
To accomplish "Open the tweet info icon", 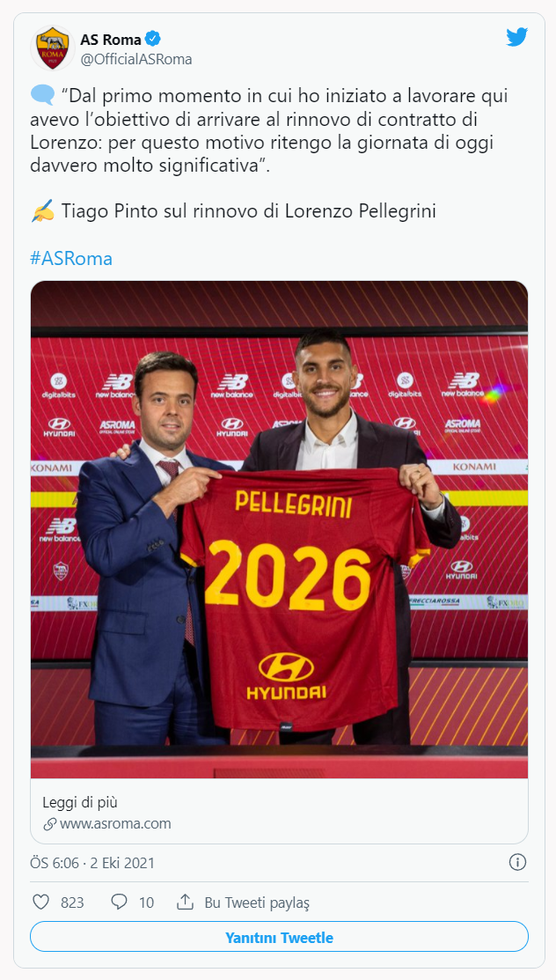I will (518, 862).
